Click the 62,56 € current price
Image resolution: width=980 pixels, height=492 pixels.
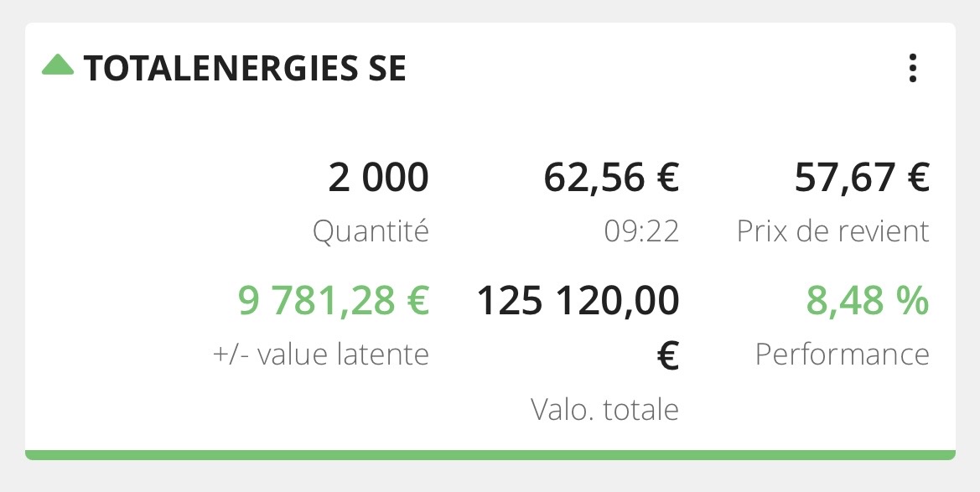611,179
